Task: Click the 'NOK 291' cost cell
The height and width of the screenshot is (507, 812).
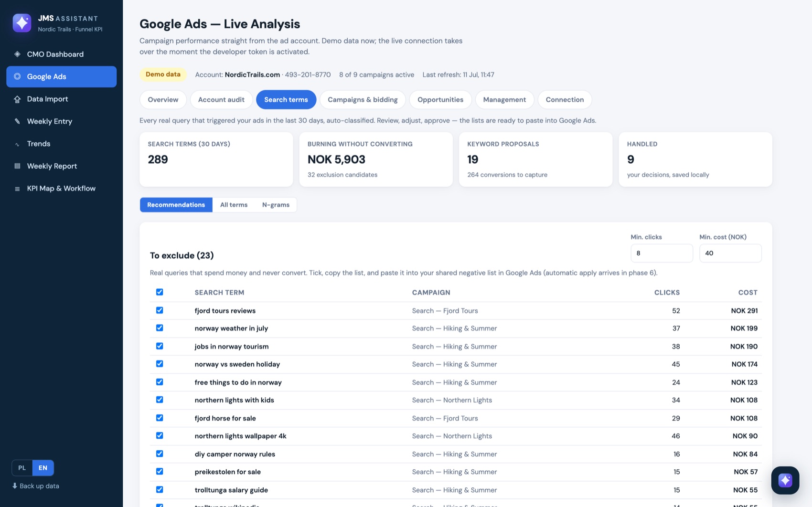Action: 744,310
